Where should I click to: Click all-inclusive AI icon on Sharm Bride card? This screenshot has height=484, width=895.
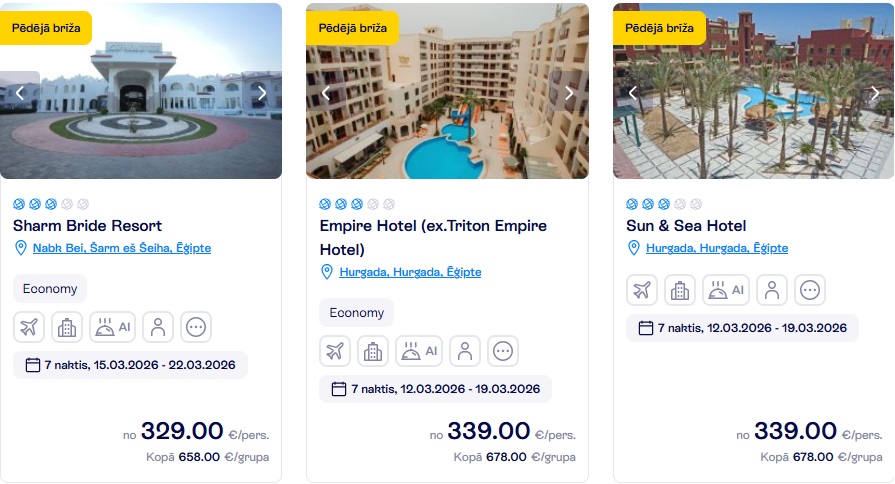[112, 327]
